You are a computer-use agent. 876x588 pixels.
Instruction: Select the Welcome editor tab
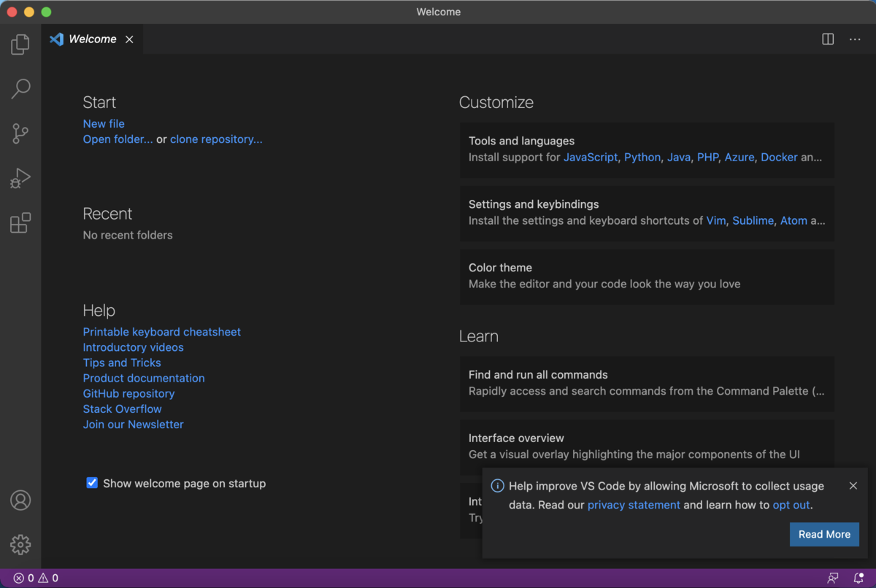(x=92, y=39)
